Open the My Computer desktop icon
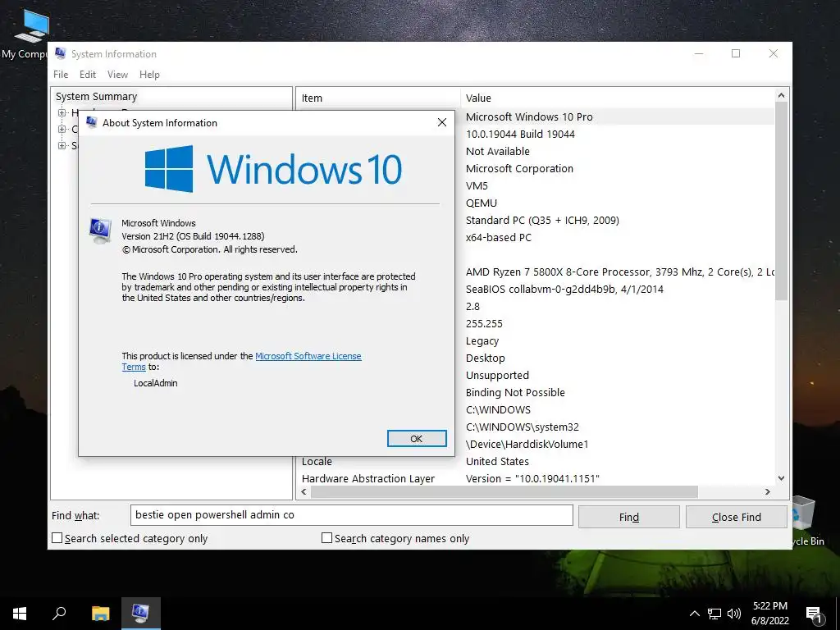 point(31,33)
